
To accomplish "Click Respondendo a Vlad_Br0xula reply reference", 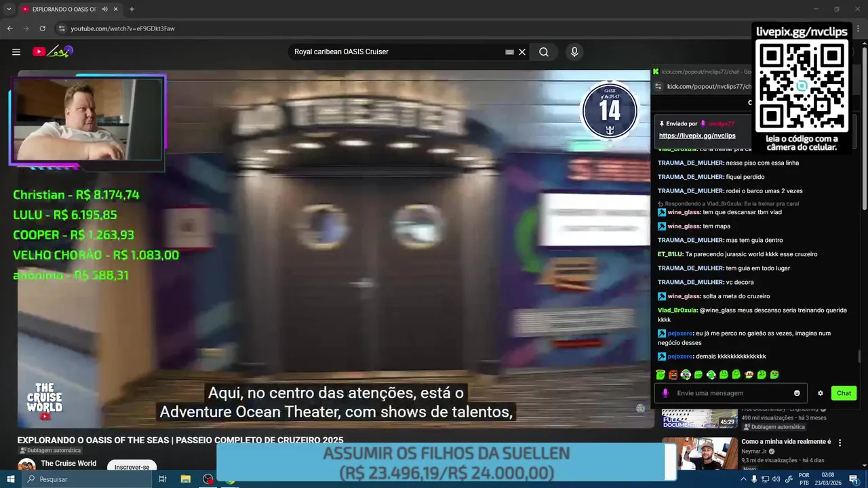I will click(x=728, y=203).
